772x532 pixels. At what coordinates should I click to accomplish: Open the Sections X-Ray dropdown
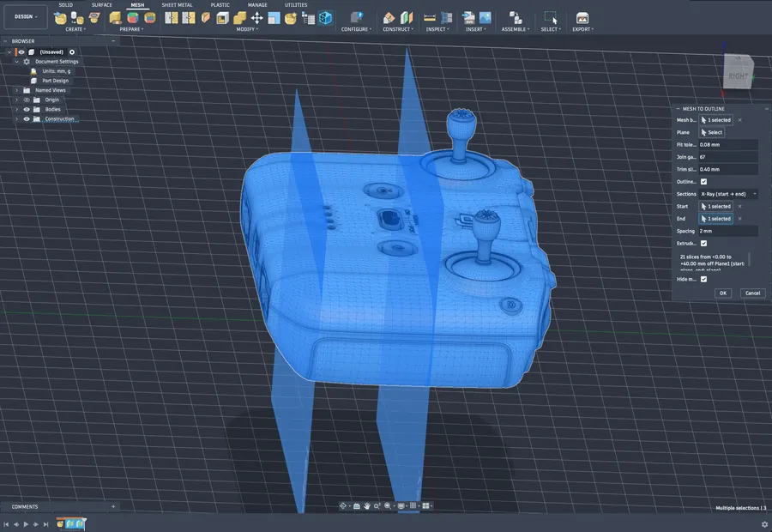[x=728, y=194]
